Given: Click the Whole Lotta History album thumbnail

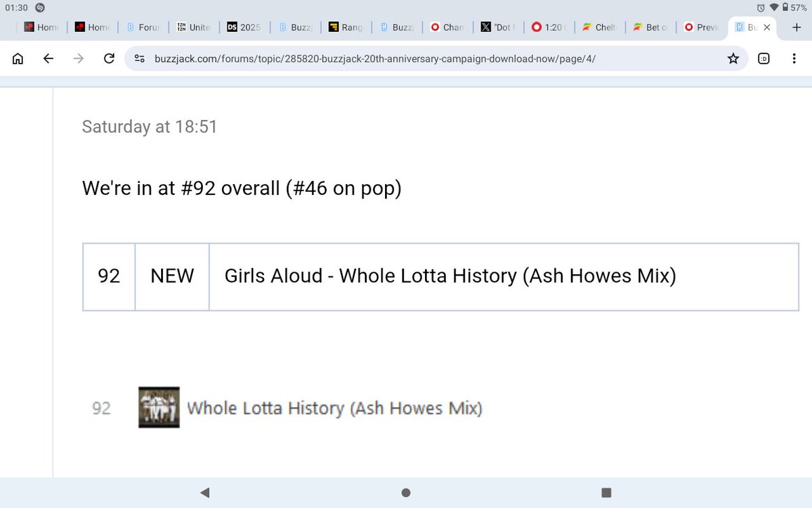Looking at the screenshot, I should point(159,407).
